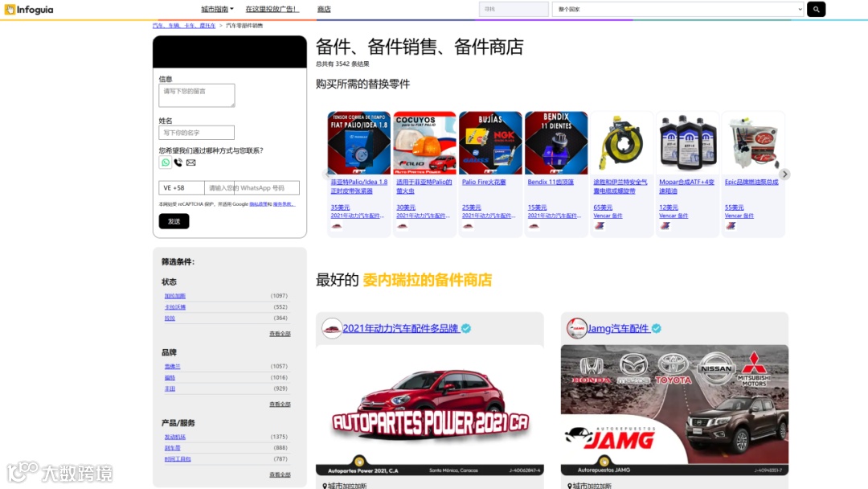Viewport: 868px width, 489px height.
Task: Open the 城市指南 dropdown menu
Action: [217, 9]
